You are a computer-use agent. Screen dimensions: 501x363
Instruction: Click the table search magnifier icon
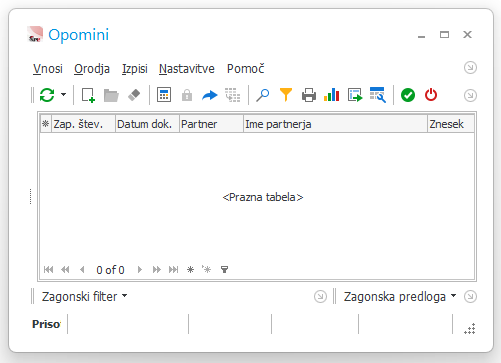(378, 95)
